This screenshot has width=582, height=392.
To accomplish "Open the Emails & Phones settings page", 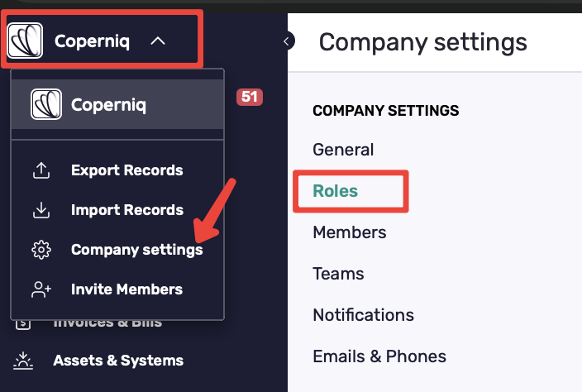I will (x=379, y=356).
